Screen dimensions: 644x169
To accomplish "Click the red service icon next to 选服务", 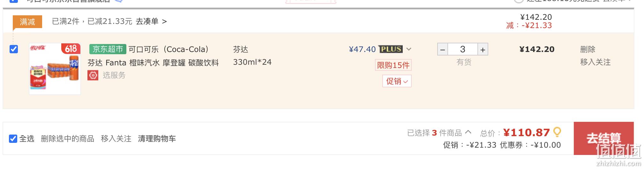I will point(93,75).
